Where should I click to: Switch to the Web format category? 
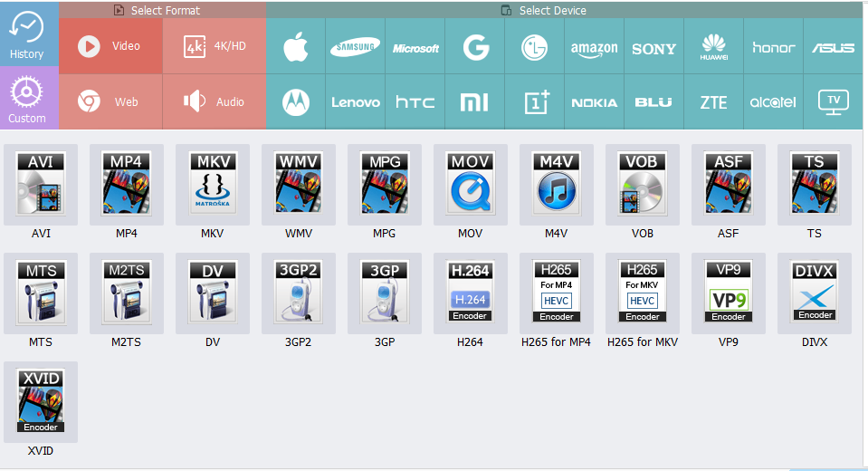(x=110, y=102)
